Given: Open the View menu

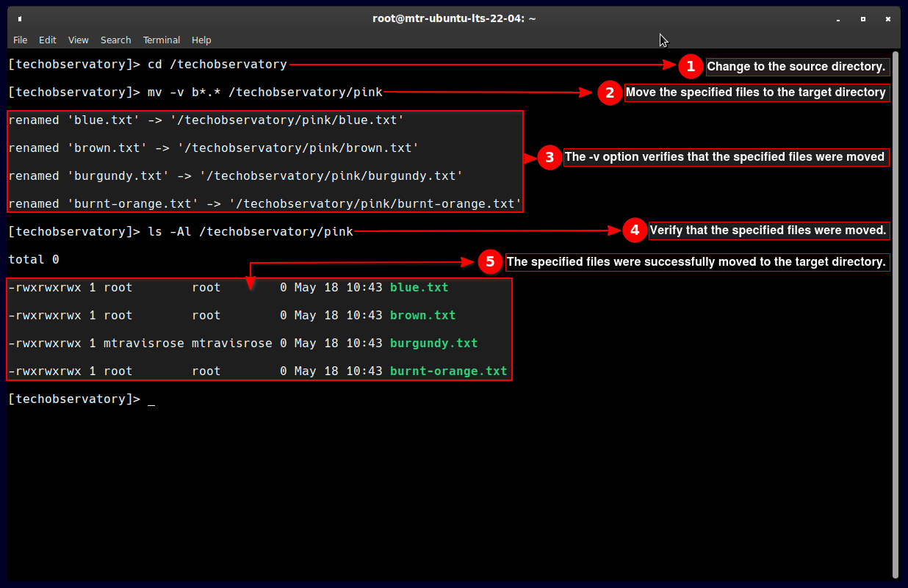Looking at the screenshot, I should tap(78, 40).
